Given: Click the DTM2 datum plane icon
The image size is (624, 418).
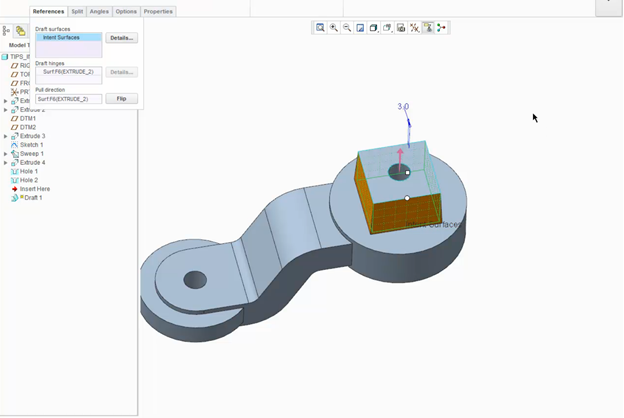Looking at the screenshot, I should point(15,127).
